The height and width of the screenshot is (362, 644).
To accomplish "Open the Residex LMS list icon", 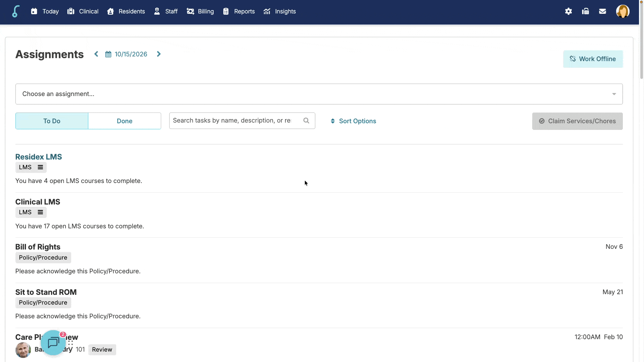I will tap(40, 167).
